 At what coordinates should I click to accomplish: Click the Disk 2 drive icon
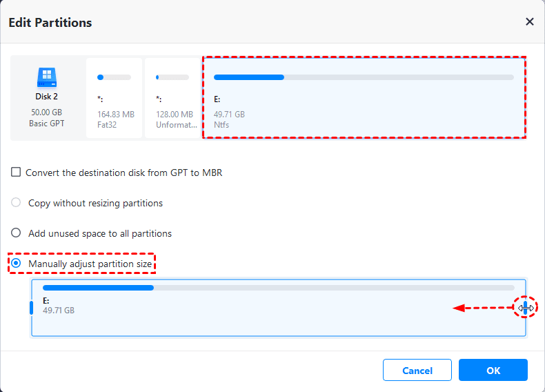(46, 76)
